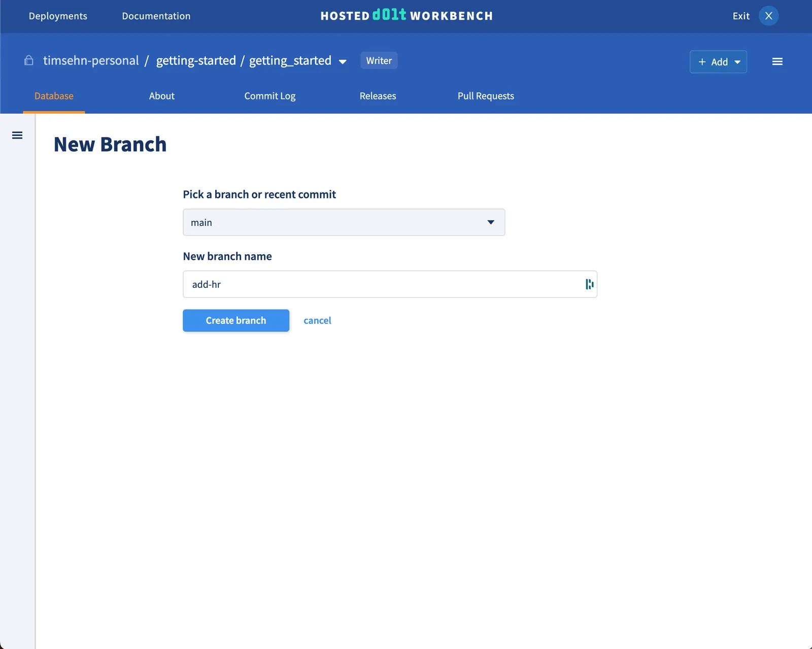The height and width of the screenshot is (649, 812).
Task: Click the Writer permission badge
Action: coord(379,60)
